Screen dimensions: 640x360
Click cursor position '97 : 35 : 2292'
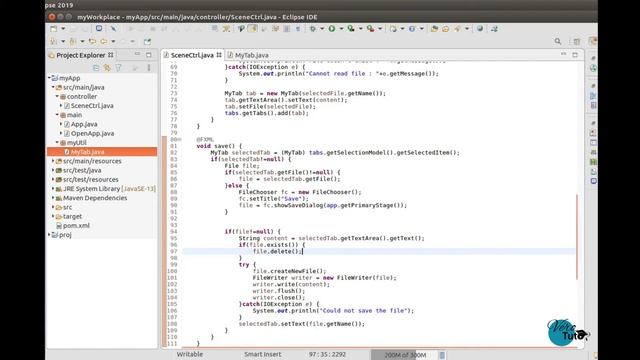(x=327, y=354)
